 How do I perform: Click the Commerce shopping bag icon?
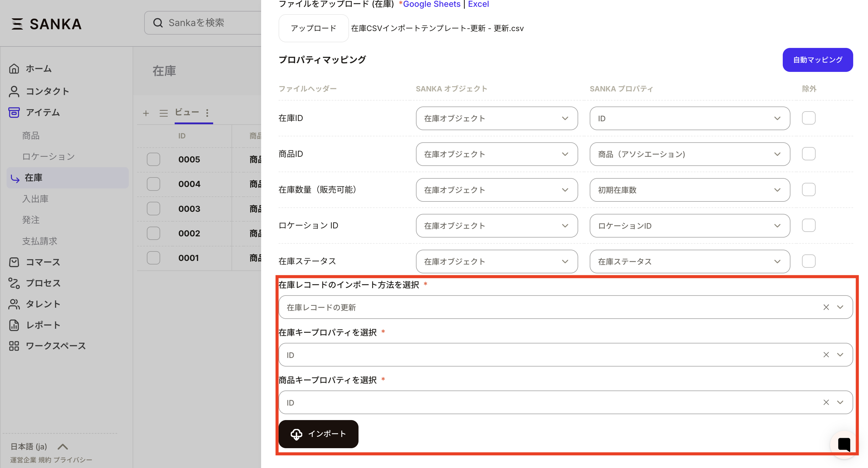click(x=14, y=262)
